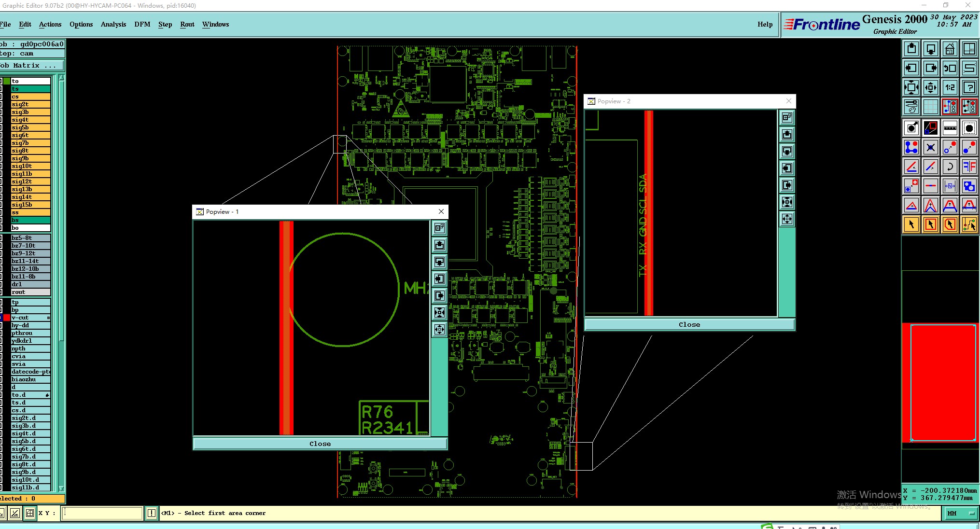Open the Job Matrix panel button

(32, 66)
